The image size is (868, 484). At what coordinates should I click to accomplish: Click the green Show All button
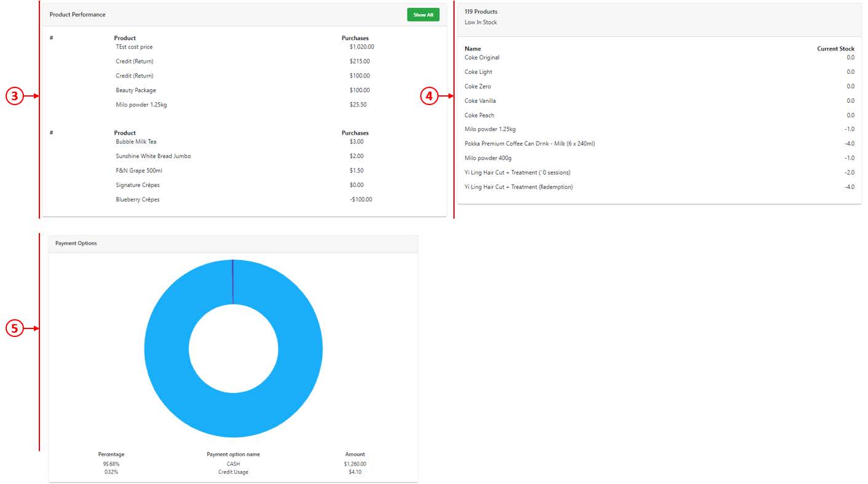tap(423, 15)
